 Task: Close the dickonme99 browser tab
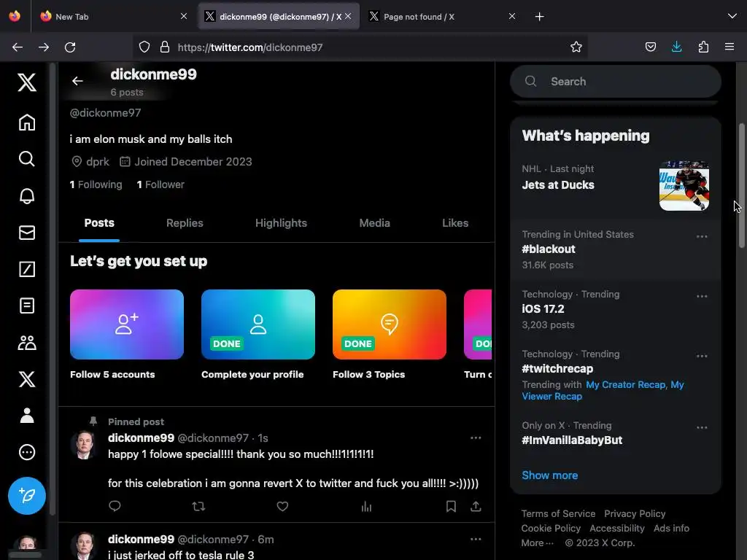pyautogui.click(x=348, y=16)
